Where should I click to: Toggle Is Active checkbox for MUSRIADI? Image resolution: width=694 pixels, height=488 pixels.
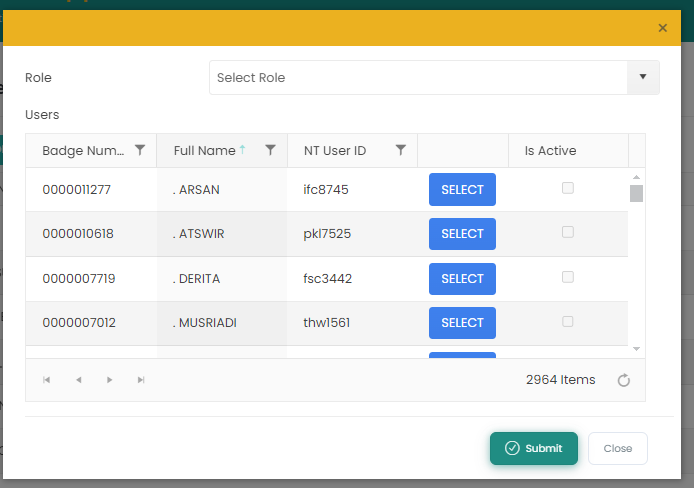coord(568,321)
